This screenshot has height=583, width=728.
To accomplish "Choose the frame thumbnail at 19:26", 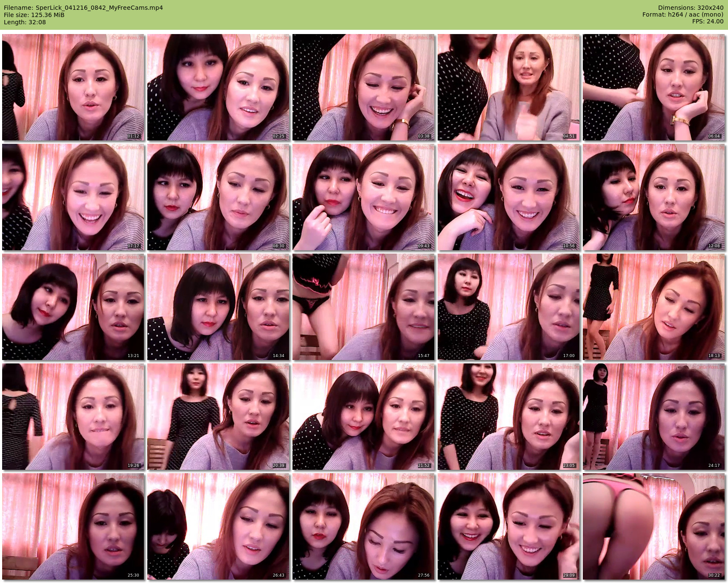I will click(73, 417).
